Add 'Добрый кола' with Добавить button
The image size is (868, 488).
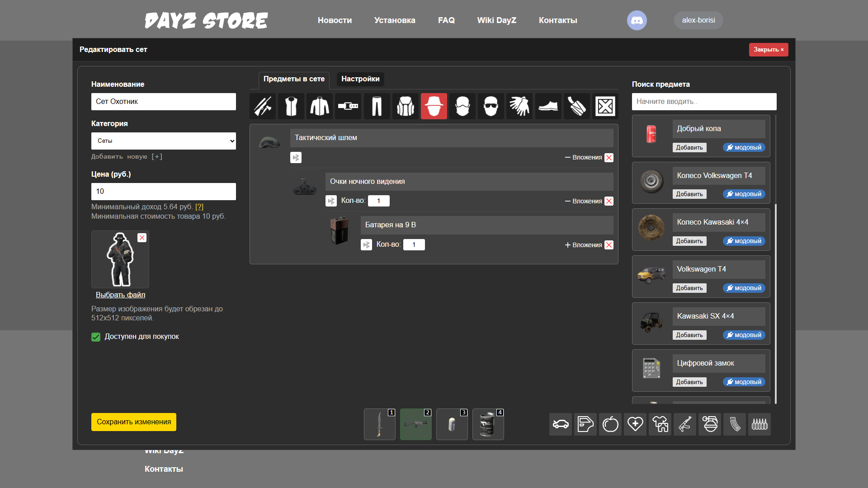tap(689, 148)
